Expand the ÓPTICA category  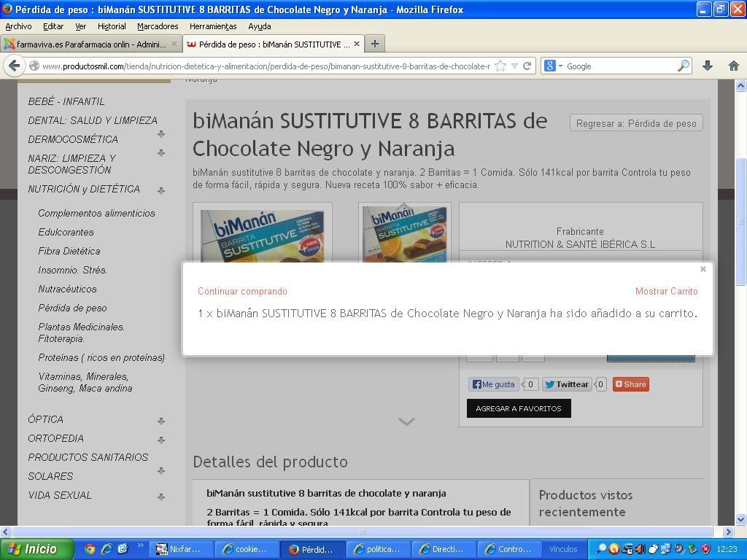pyautogui.click(x=161, y=421)
